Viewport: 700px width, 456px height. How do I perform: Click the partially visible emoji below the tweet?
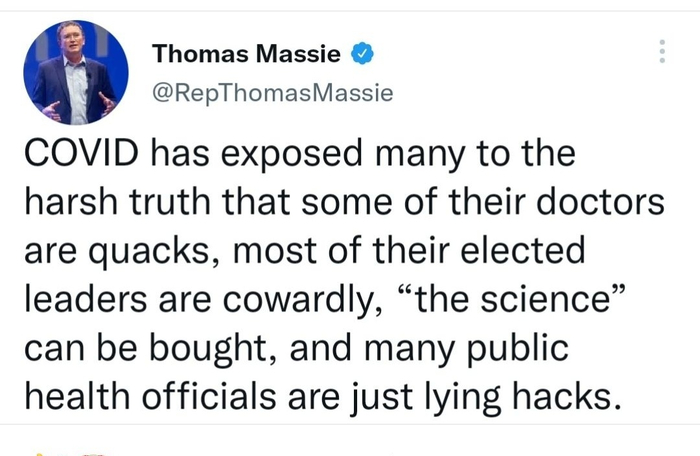click(42, 453)
